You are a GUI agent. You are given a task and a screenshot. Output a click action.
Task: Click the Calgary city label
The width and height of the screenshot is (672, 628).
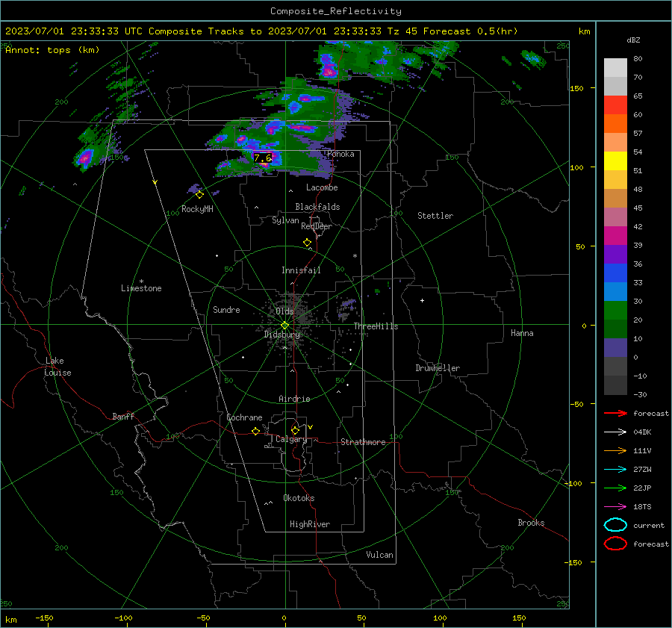(291, 439)
